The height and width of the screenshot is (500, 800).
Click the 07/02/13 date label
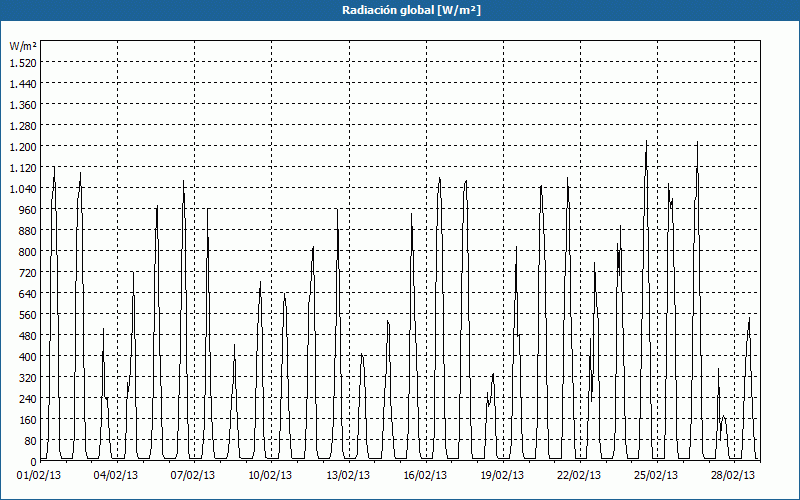click(193, 475)
